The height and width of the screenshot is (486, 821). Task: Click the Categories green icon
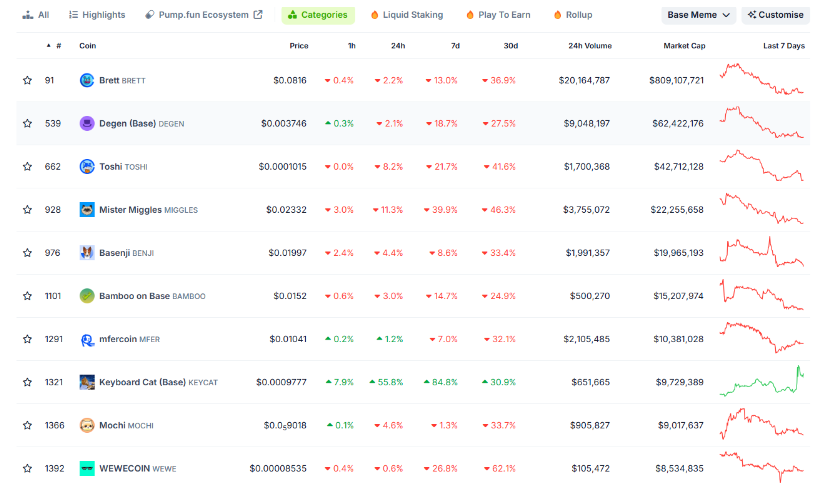(293, 15)
